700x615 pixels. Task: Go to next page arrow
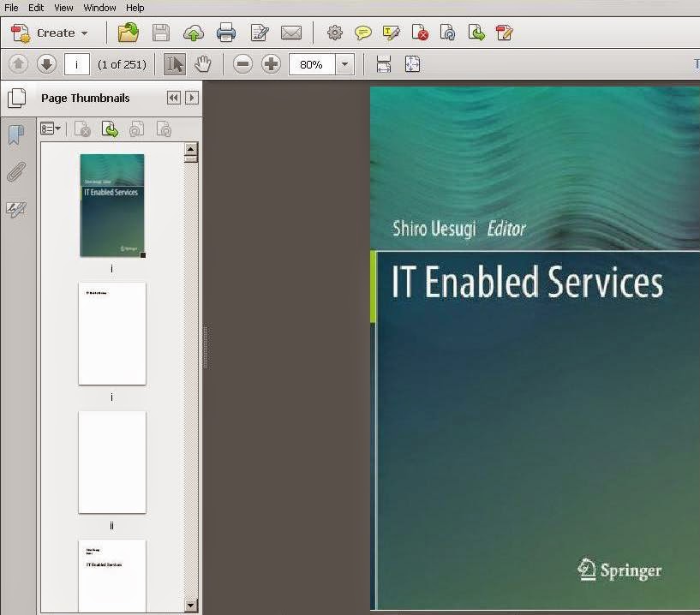click(x=46, y=64)
